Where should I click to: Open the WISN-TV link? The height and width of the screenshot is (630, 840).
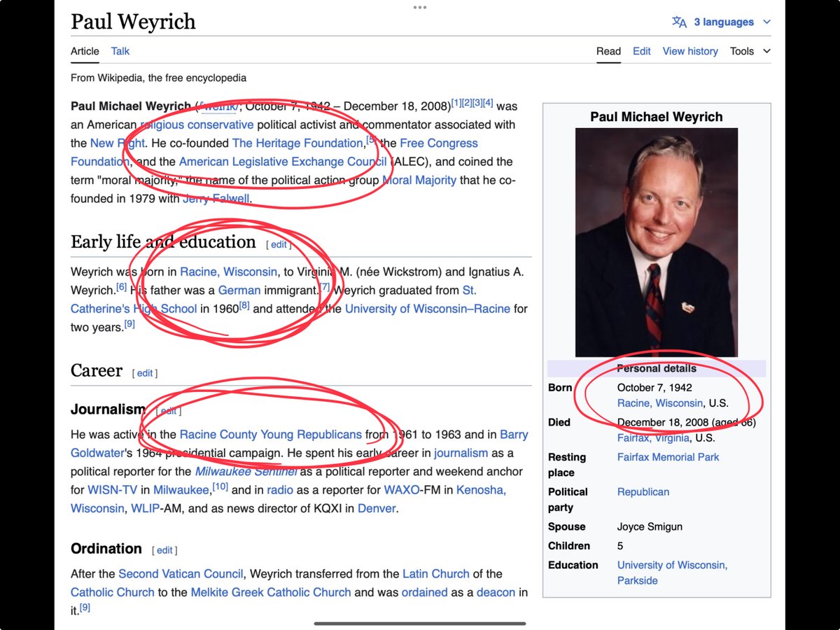pyautogui.click(x=113, y=490)
